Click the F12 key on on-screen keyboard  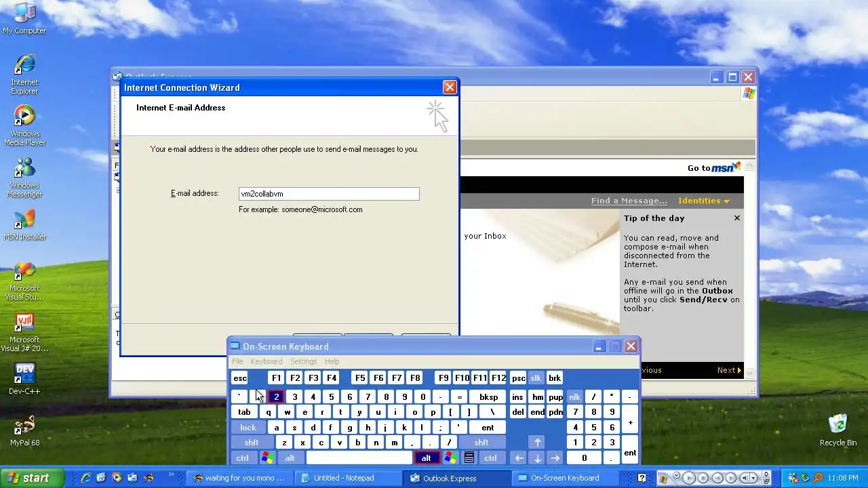[498, 378]
